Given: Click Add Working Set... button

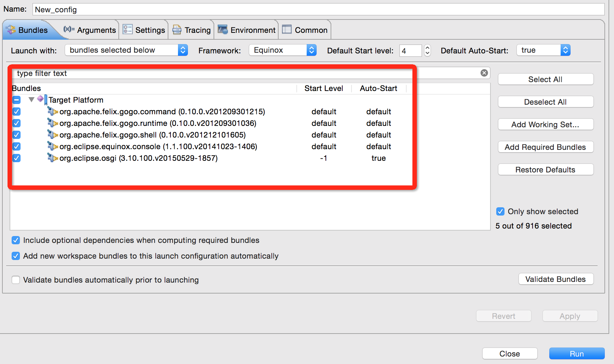Looking at the screenshot, I should [546, 125].
